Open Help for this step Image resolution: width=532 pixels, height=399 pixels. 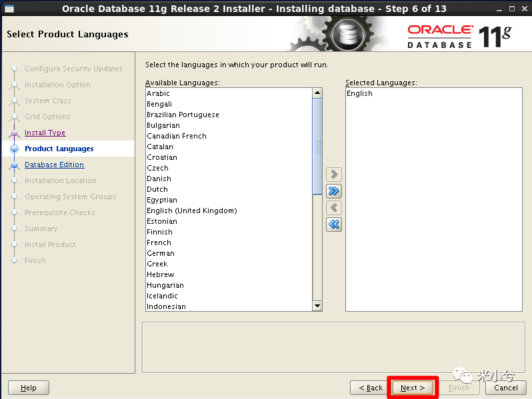29,388
